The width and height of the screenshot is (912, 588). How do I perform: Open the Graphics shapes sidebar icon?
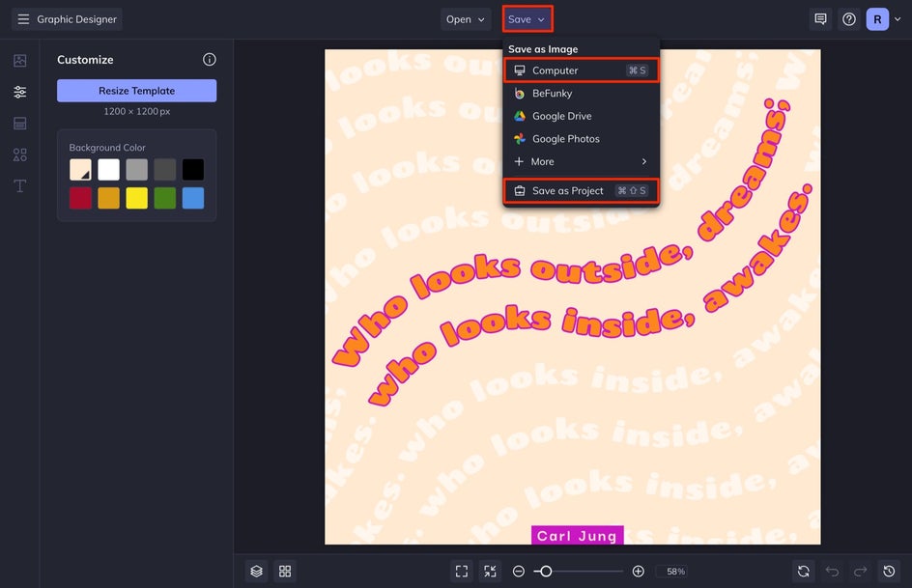(x=19, y=154)
